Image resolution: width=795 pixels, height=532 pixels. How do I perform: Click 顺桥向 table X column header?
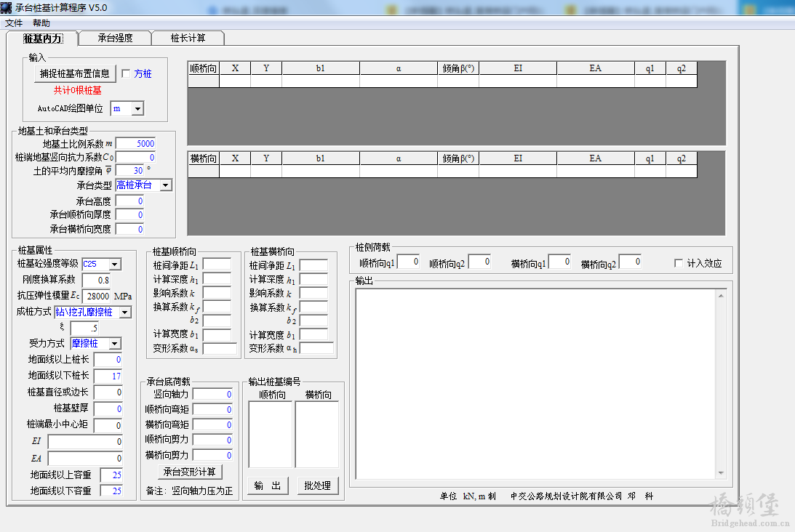(235, 68)
